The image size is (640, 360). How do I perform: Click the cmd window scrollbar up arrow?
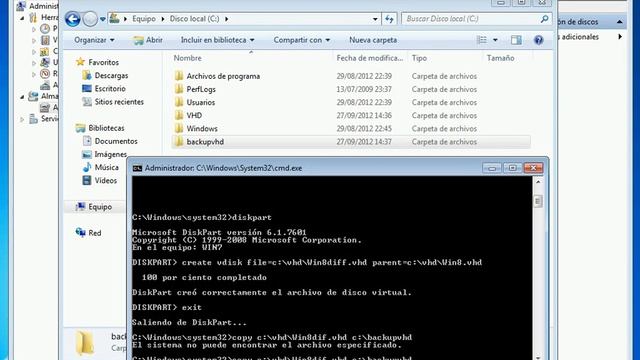point(538,182)
